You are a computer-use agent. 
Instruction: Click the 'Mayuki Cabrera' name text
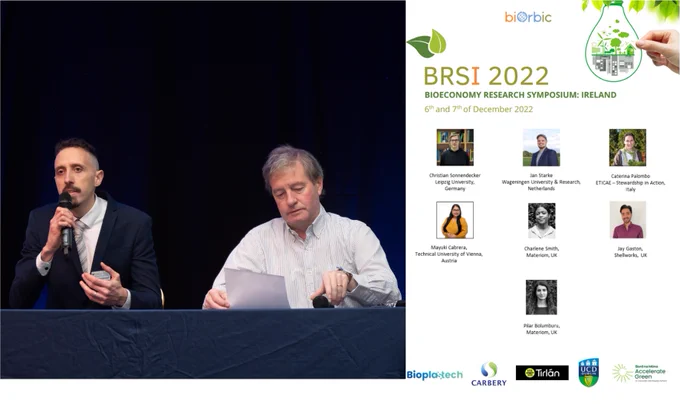449,247
